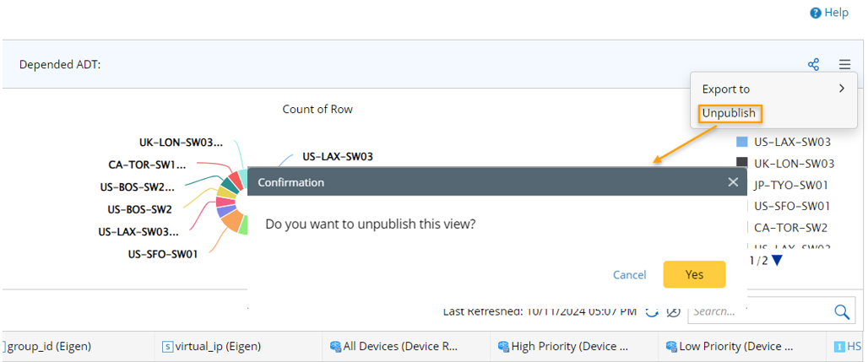Click the US-LAX-SW03 legend color swatch
The width and height of the screenshot is (868, 362).
point(742,142)
